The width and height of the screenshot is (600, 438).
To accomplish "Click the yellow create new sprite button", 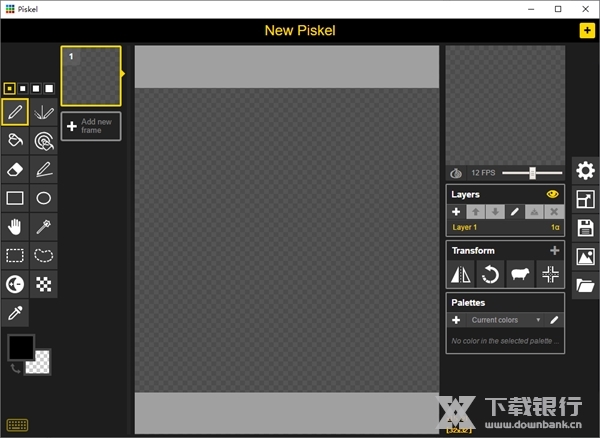I will coord(586,30).
